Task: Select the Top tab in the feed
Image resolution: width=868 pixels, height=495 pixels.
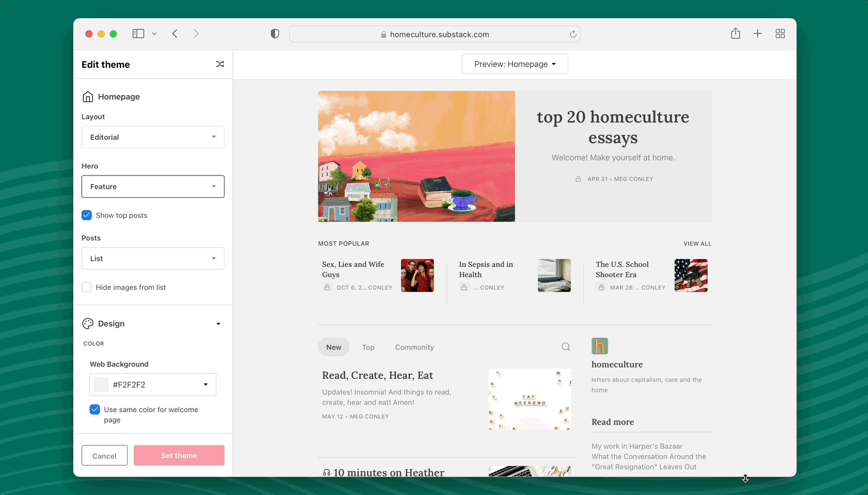Action: click(368, 347)
